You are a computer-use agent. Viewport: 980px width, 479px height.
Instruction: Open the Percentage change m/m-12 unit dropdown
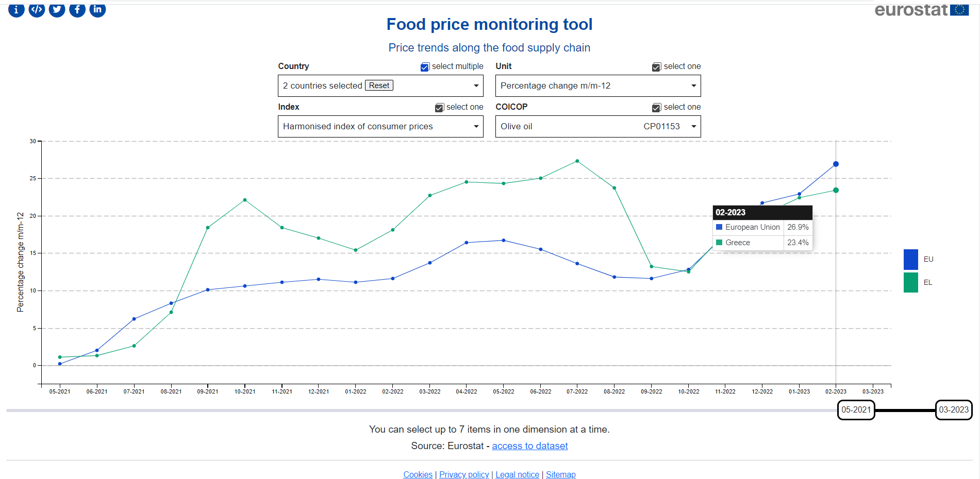pos(597,86)
